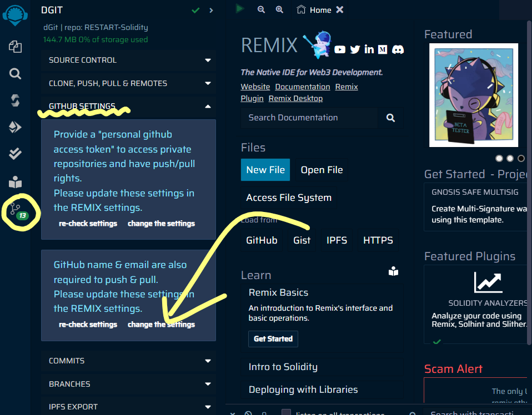Expand the BRANCHES section
The height and width of the screenshot is (415, 532).
[x=129, y=384]
